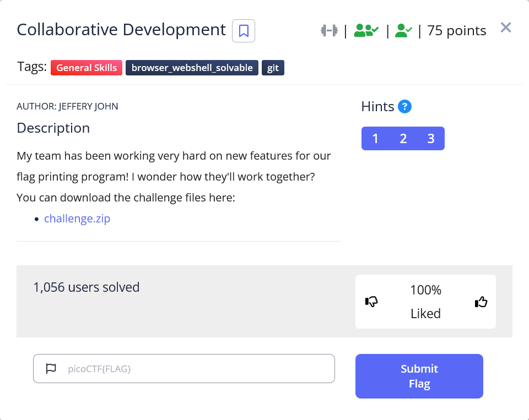Bookmark the Collaborative Development challenge
Viewport: 529px width, 420px height.
[243, 31]
